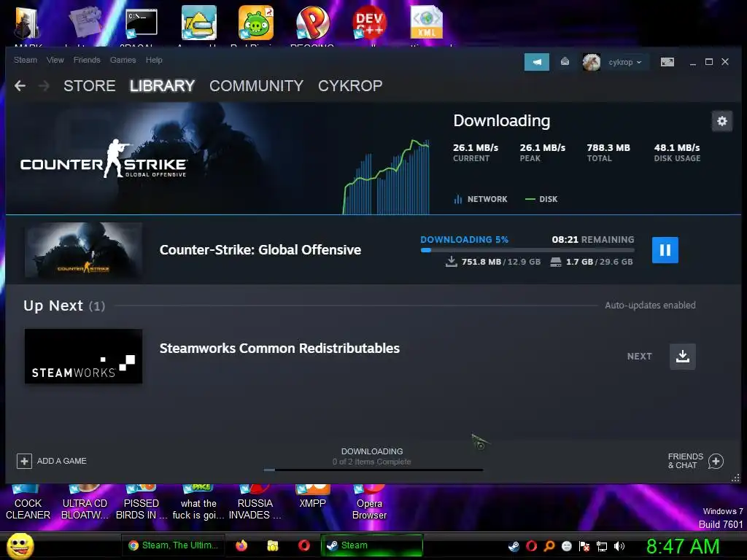Click the cykrop profile avatar

pos(591,62)
